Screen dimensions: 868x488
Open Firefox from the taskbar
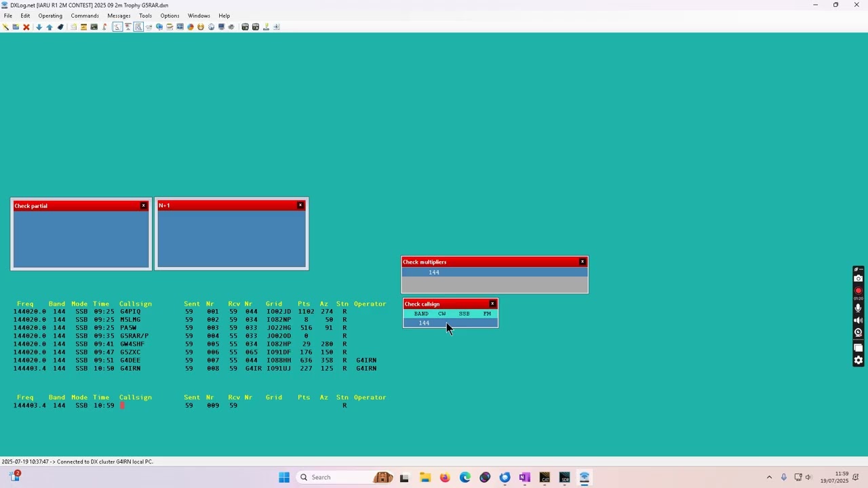click(x=444, y=477)
